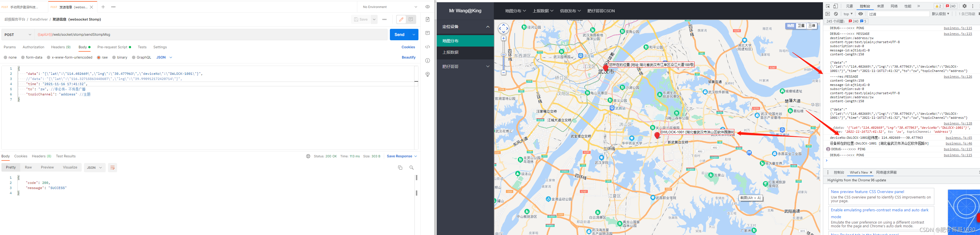The height and width of the screenshot is (235, 980).
Task: Click the blue Send button
Action: (400, 35)
